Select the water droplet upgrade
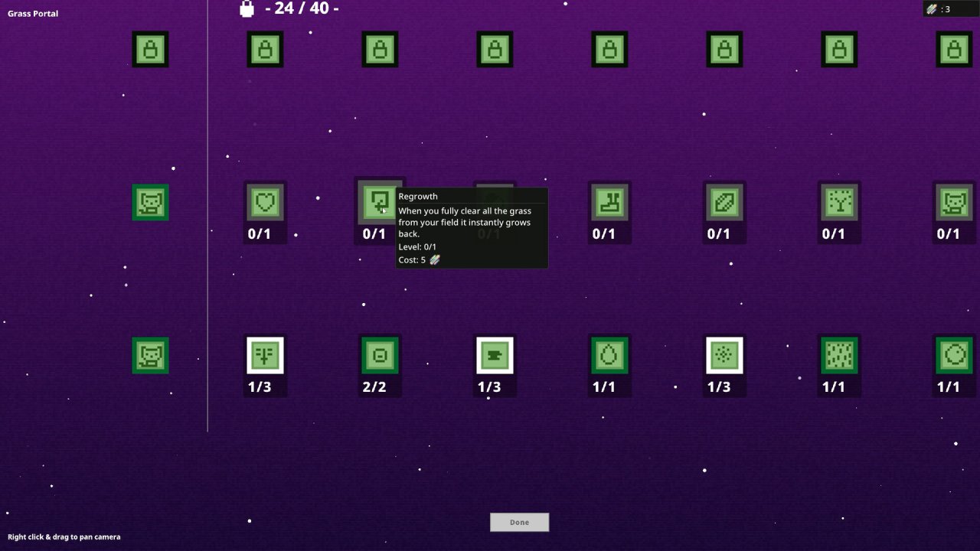Screen dimensions: 980x551 point(609,356)
